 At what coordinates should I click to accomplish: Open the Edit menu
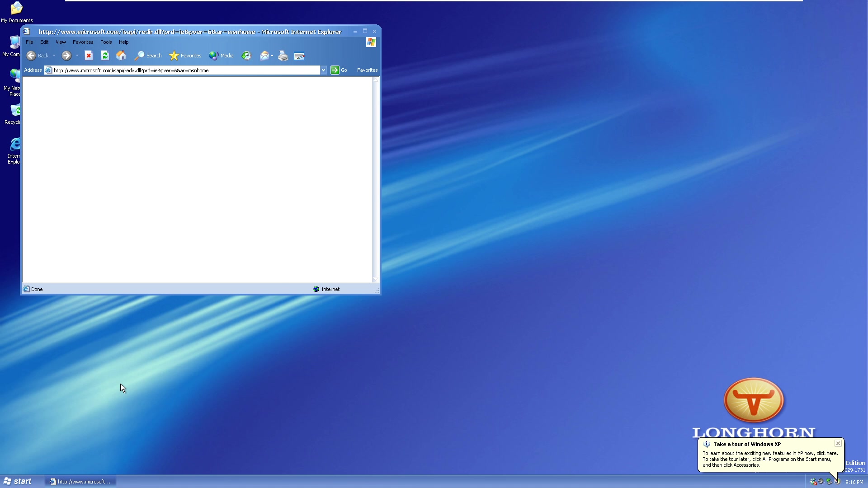pyautogui.click(x=44, y=42)
